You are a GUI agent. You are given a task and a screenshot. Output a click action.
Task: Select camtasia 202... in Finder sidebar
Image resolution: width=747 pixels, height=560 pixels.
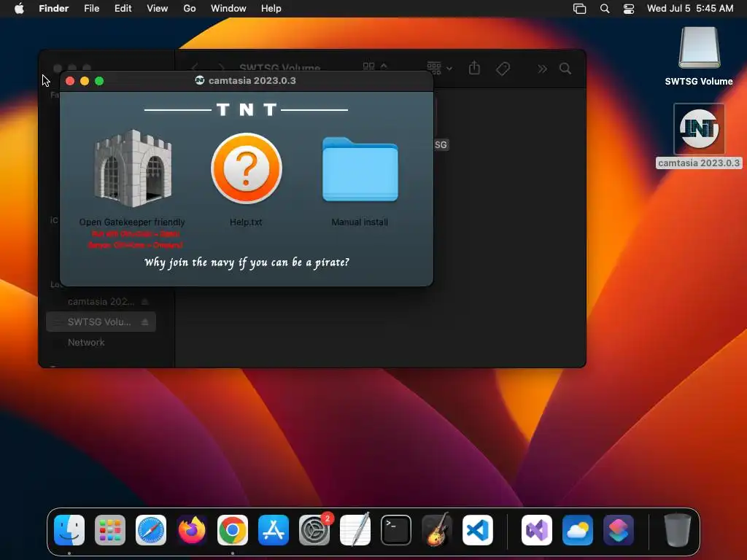[101, 301]
